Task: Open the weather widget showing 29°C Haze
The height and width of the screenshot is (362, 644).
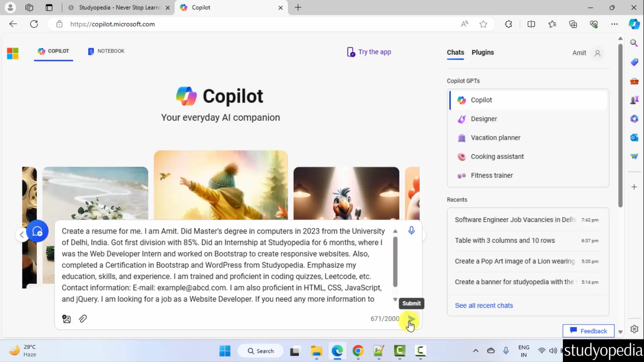Action: tap(24, 351)
